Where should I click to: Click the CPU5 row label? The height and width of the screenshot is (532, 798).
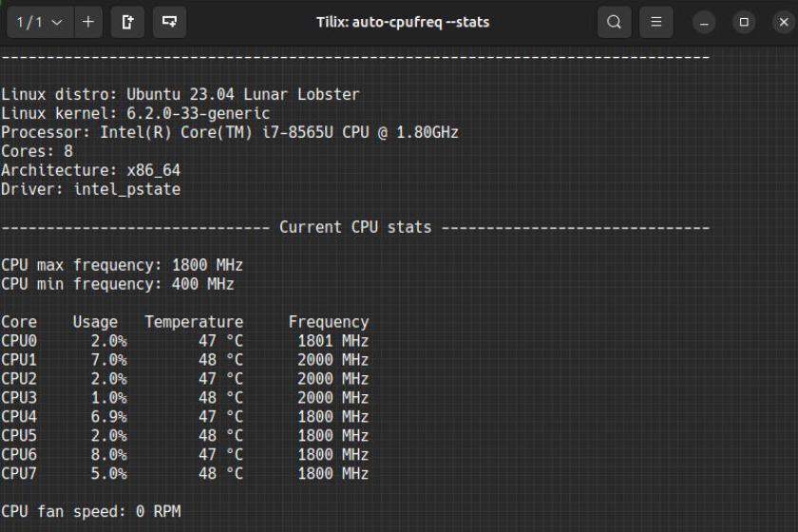pos(19,436)
